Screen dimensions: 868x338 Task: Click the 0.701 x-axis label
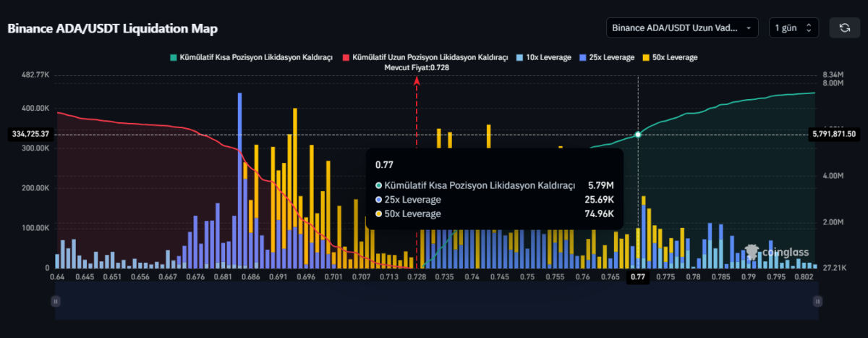click(x=334, y=276)
